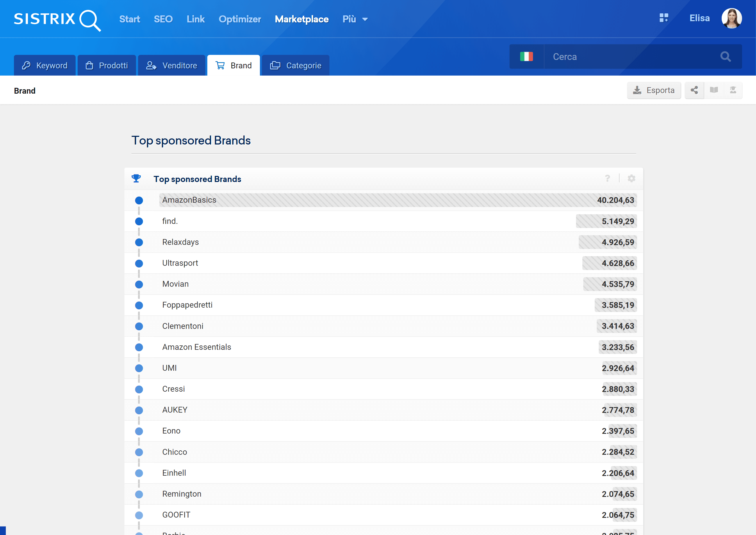The height and width of the screenshot is (535, 756).
Task: Click the value 3.585,19
Action: tap(618, 305)
